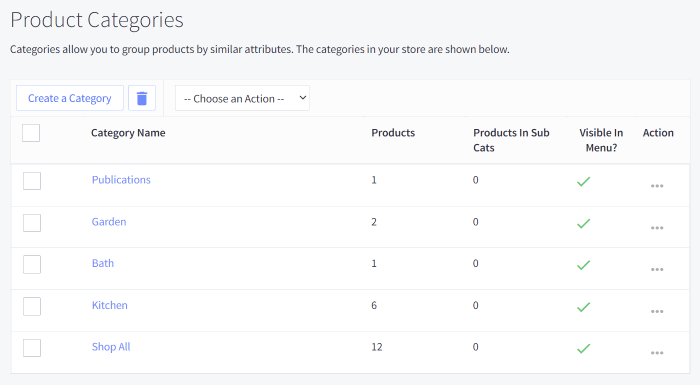Open action menu for Publications row

point(657,186)
